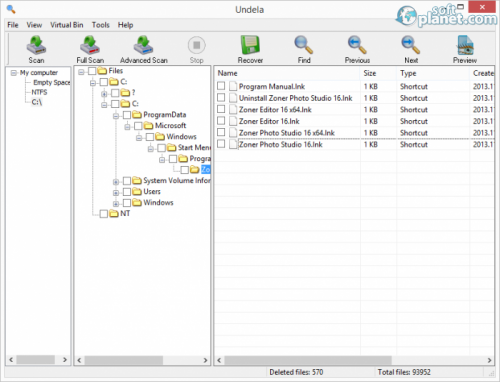Select the Zoner Photo Studio 16.lnk checkbox
Image resolution: width=500 pixels, height=382 pixels.
[x=221, y=144]
